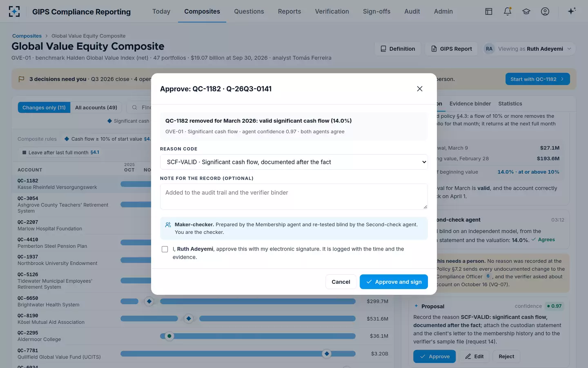
Task: Click the sparkle assistant icon in the header
Action: coord(572,11)
